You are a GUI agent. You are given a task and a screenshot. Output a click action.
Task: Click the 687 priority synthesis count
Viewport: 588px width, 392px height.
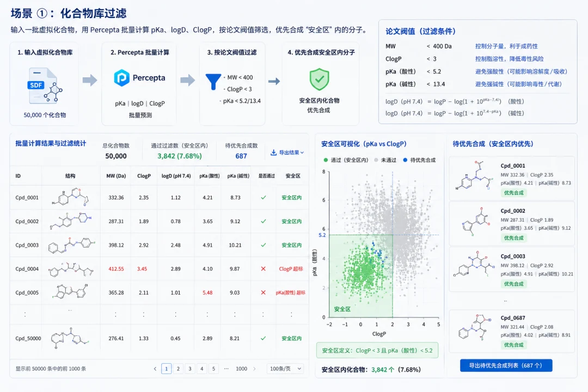[241, 156]
